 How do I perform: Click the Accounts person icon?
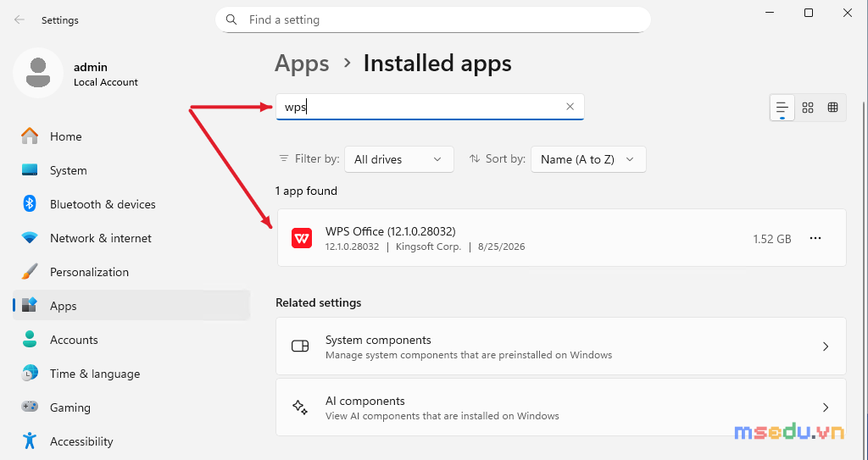30,340
